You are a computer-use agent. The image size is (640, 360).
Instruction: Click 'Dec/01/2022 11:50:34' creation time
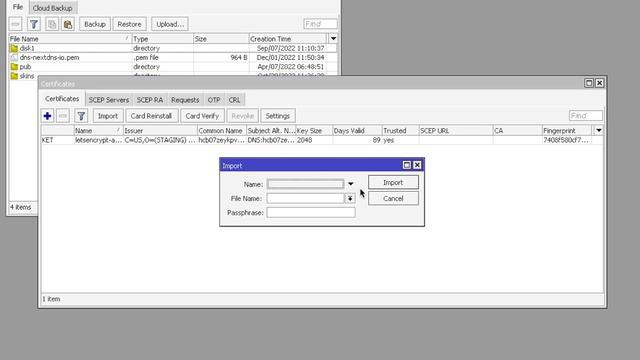pyautogui.click(x=291, y=58)
